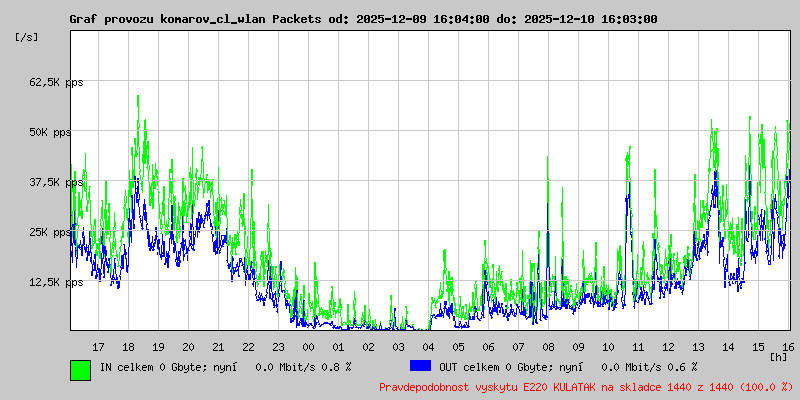
Task: Click the 'OUT celkem 0 Gbyte' legend text
Action: [493, 367]
